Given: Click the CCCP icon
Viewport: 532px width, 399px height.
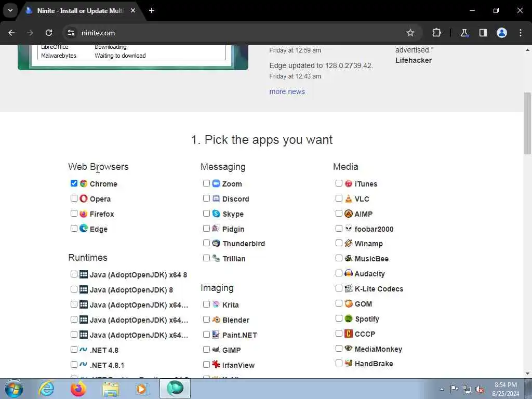Looking at the screenshot, I should click(349, 334).
